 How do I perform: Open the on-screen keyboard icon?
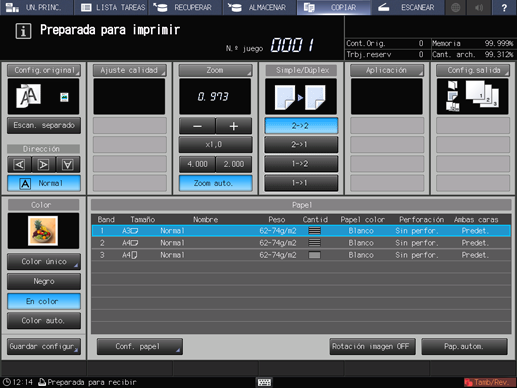[x=264, y=382]
